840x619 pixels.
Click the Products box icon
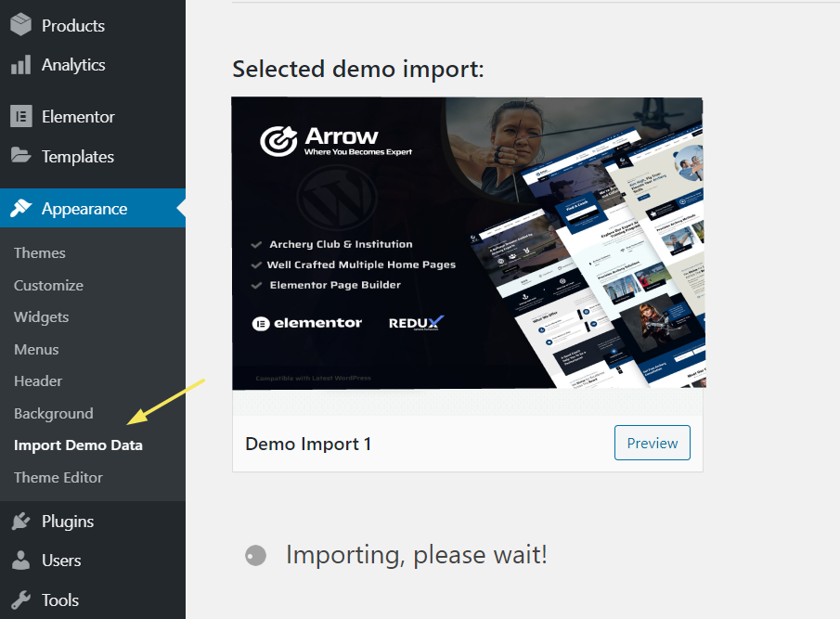pyautogui.click(x=20, y=25)
